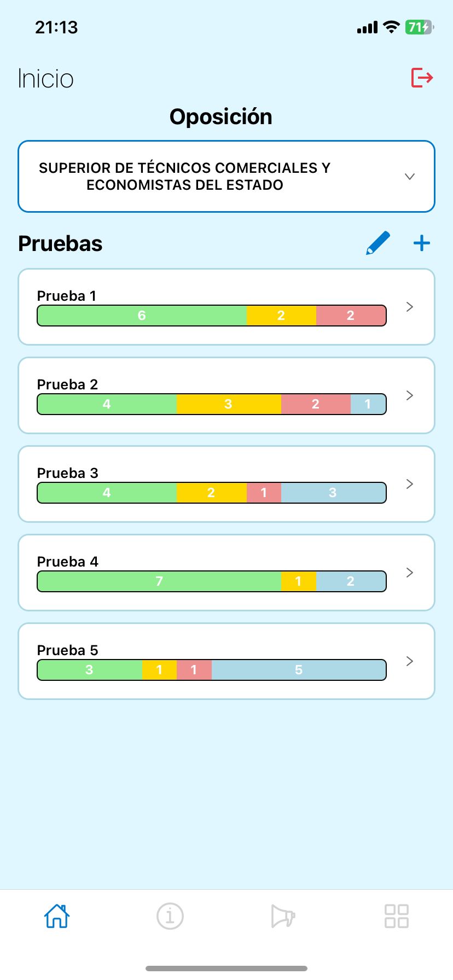Tap the home indicator bar at bottom

click(x=226, y=968)
